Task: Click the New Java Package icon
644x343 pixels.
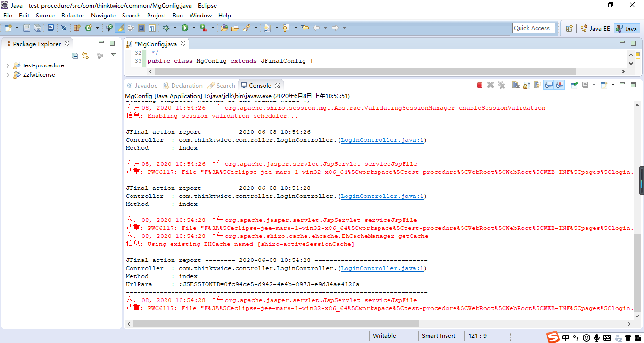Action: [x=76, y=28]
